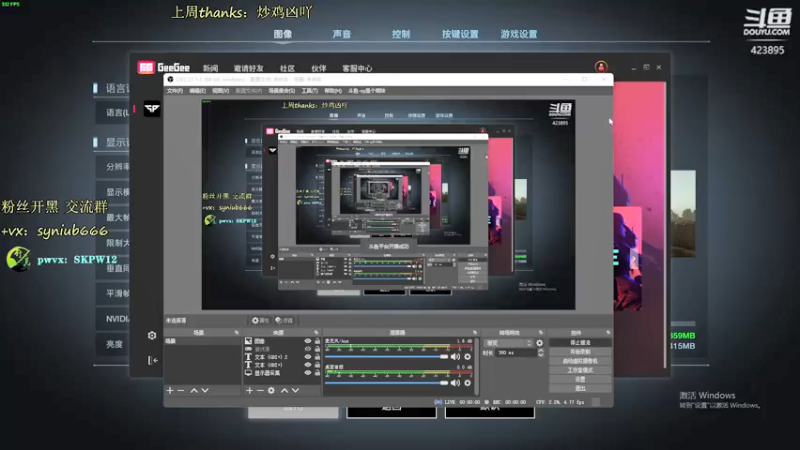Image resolution: width=800 pixels, height=450 pixels.
Task: Toggle visibility of 图像 source
Action: click(308, 341)
